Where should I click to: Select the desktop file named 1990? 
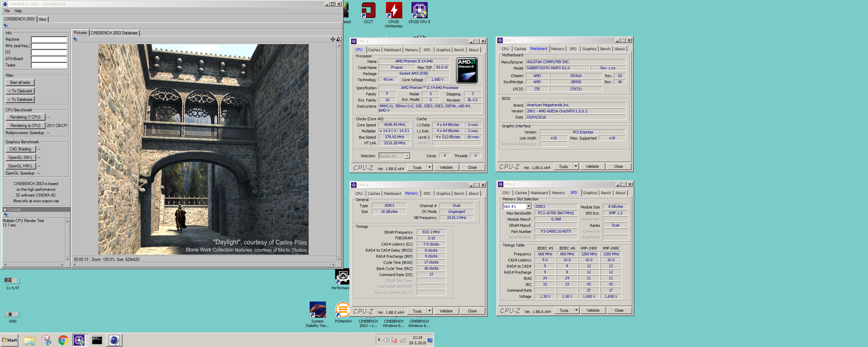click(x=13, y=317)
